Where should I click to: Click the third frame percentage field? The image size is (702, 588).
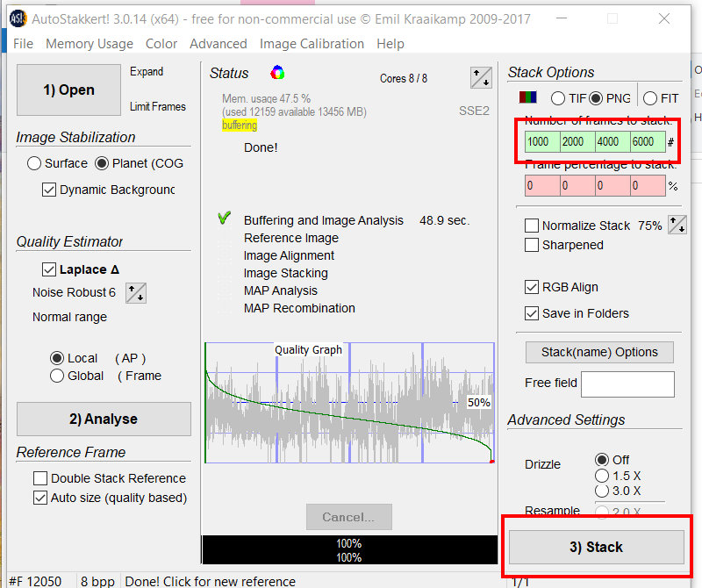point(612,186)
